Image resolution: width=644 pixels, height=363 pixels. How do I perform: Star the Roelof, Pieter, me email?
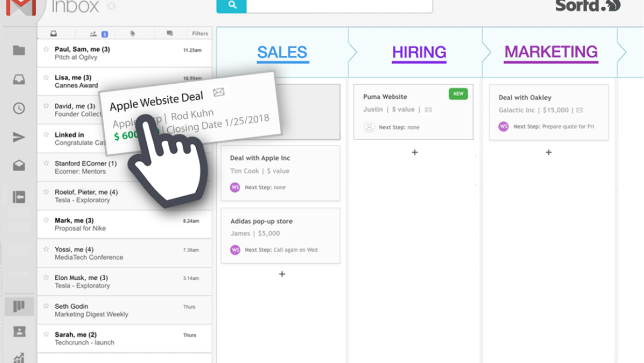click(46, 192)
